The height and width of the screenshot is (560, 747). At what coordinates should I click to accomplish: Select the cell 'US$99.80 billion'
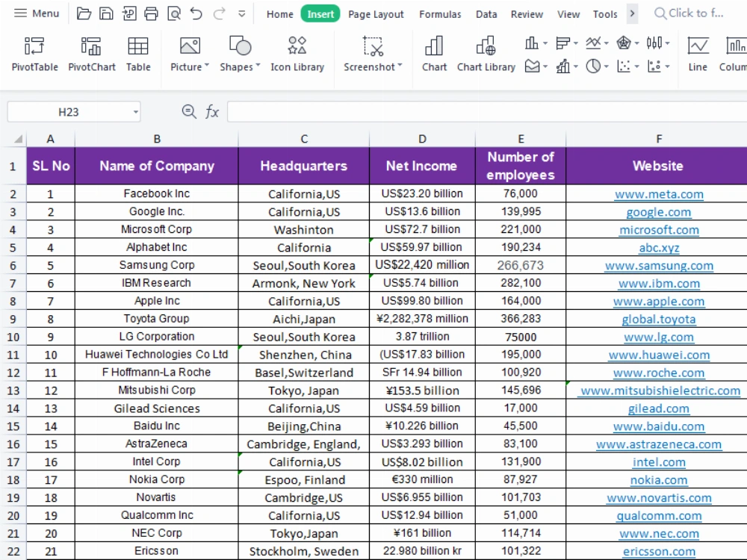pos(422,301)
